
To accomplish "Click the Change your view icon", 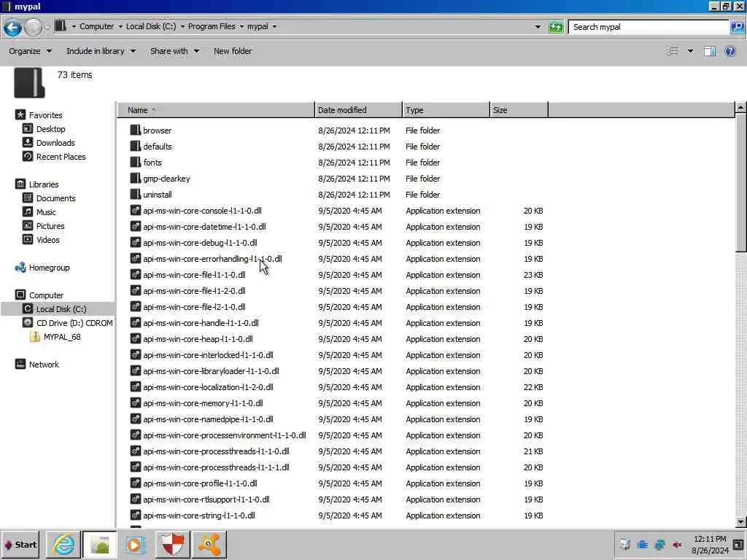I will (x=672, y=51).
